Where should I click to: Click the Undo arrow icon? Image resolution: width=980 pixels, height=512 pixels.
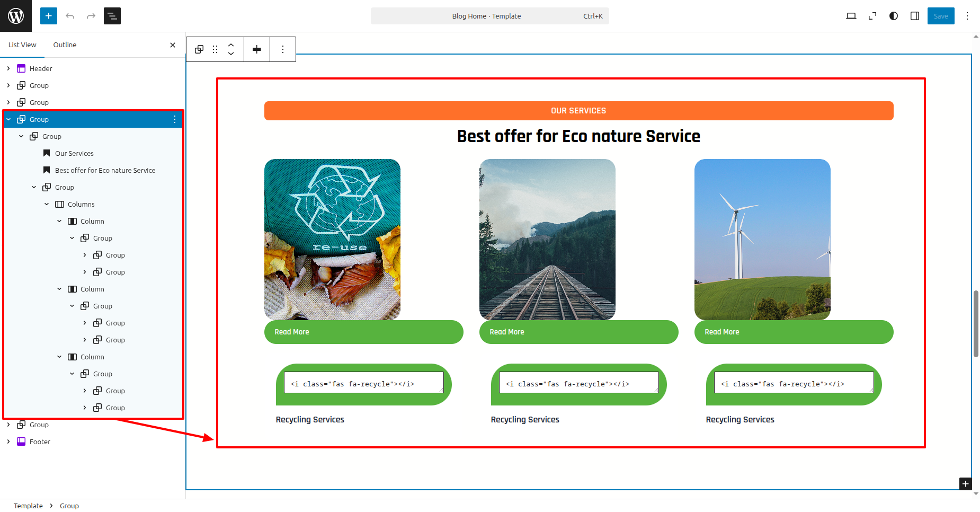(70, 16)
